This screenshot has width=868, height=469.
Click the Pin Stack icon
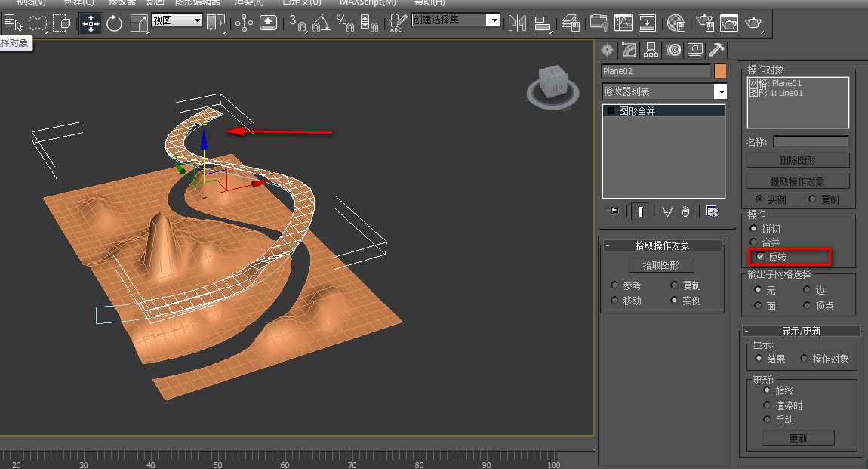[613, 211]
